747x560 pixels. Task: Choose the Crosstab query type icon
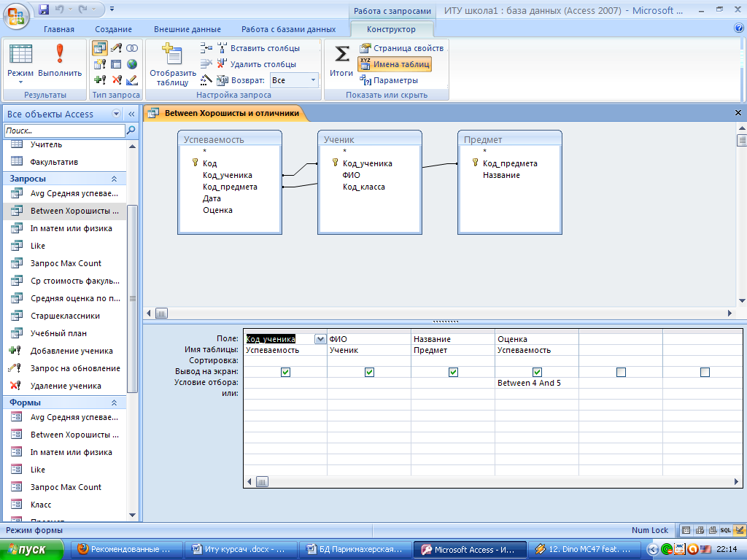116,64
